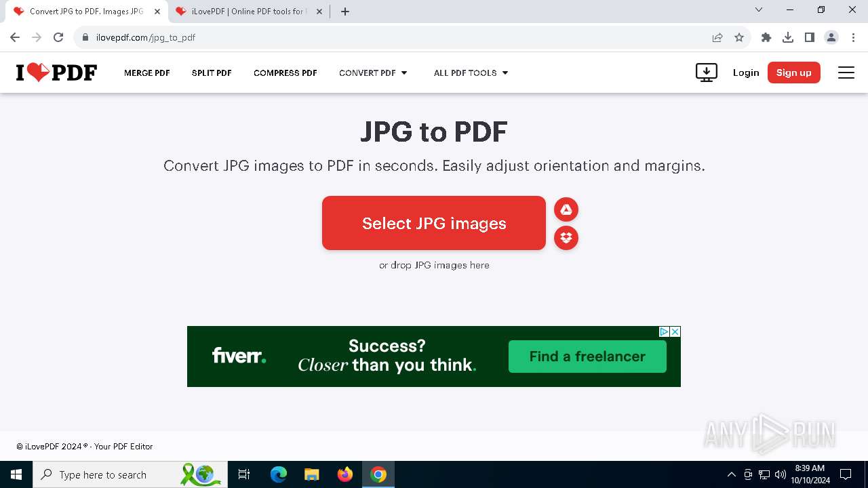
Task: Launch Microsoft Edge from taskbar
Action: [279, 474]
